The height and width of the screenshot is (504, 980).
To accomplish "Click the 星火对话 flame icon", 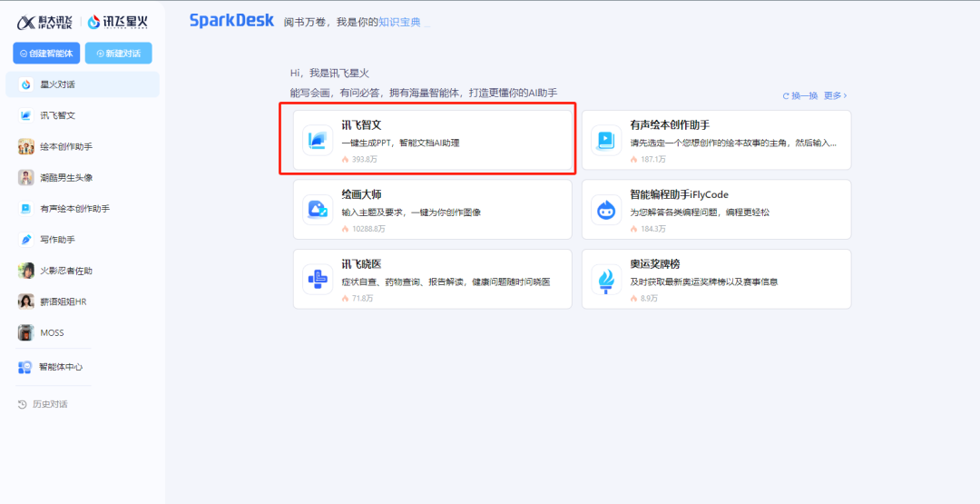I will (x=25, y=84).
